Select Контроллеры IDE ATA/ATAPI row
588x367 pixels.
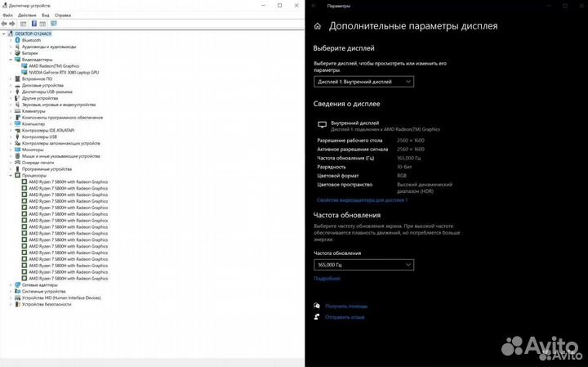click(48, 130)
